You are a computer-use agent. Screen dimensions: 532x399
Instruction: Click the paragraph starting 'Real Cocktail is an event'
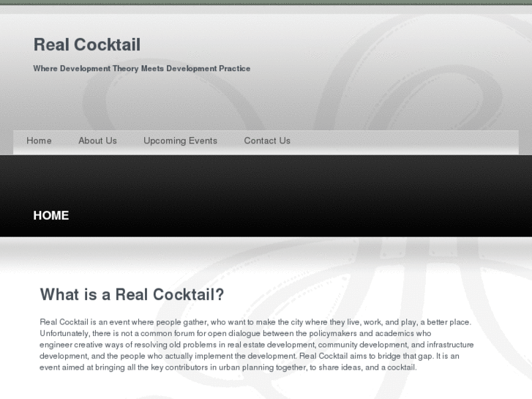[x=257, y=345]
